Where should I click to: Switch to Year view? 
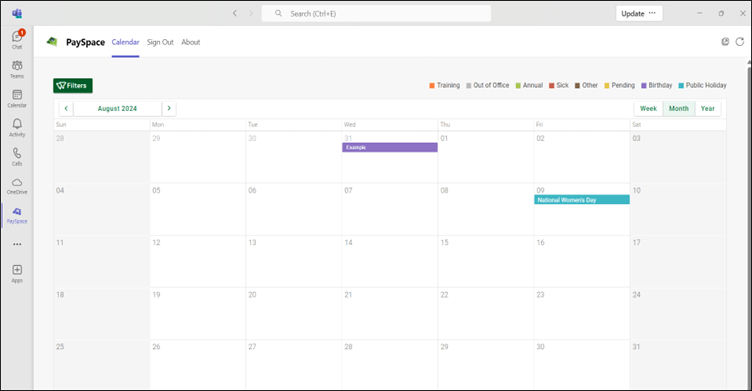pos(707,108)
